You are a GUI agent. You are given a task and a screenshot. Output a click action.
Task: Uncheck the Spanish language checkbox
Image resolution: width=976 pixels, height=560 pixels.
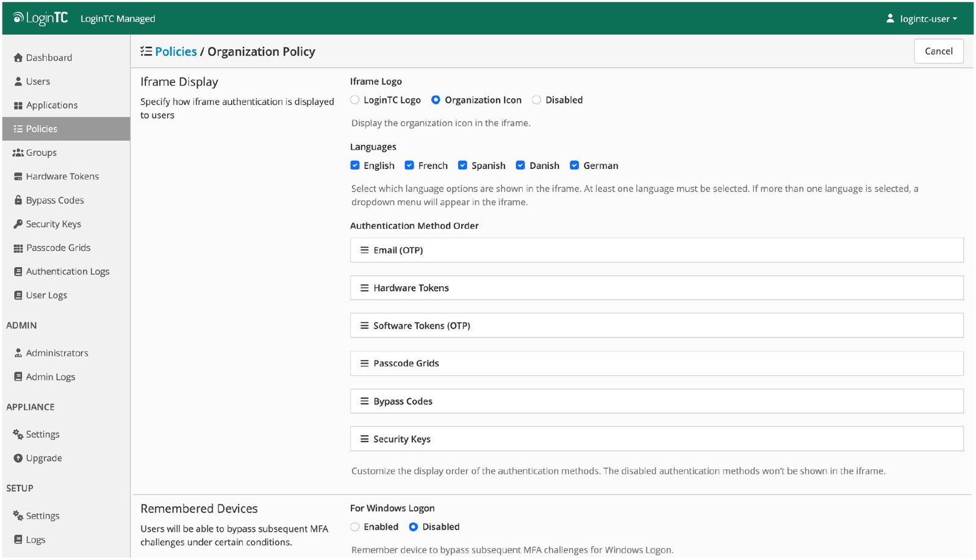[x=462, y=165]
